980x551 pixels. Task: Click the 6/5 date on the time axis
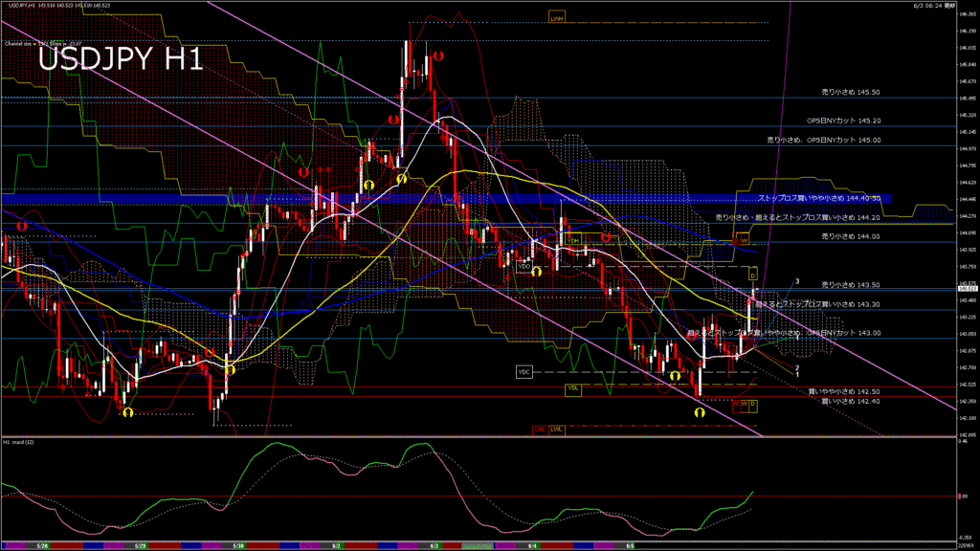(630, 545)
